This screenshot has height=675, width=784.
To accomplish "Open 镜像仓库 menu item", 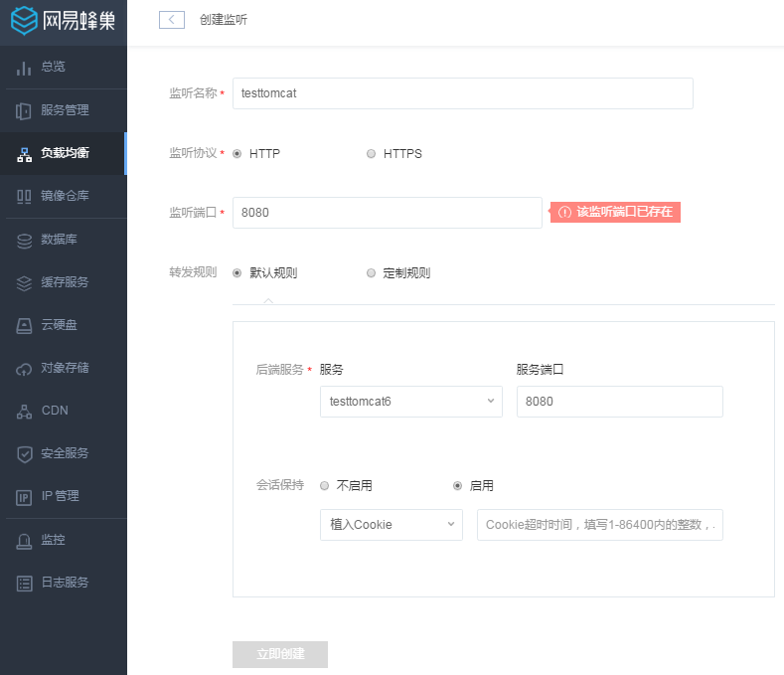I will [64, 196].
